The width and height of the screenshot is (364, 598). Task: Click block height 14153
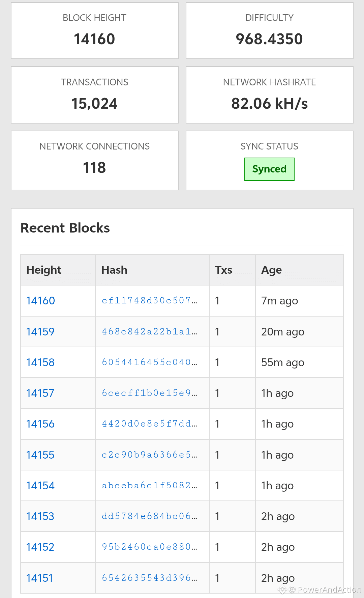[x=40, y=516]
